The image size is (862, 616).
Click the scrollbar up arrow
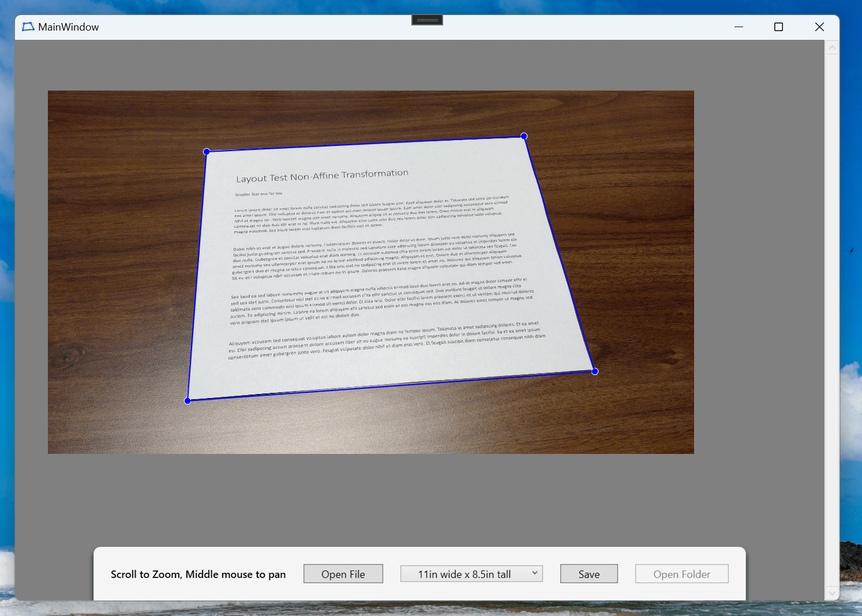point(832,48)
